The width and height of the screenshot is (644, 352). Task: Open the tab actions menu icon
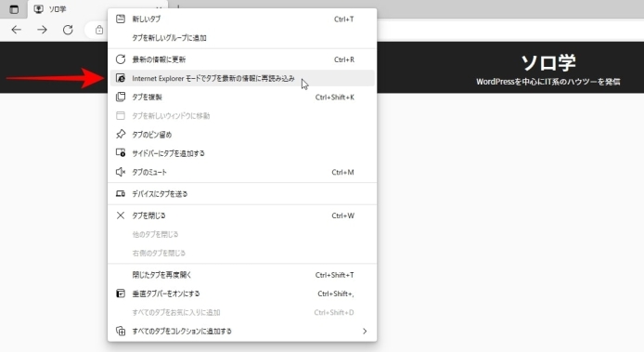click(14, 9)
